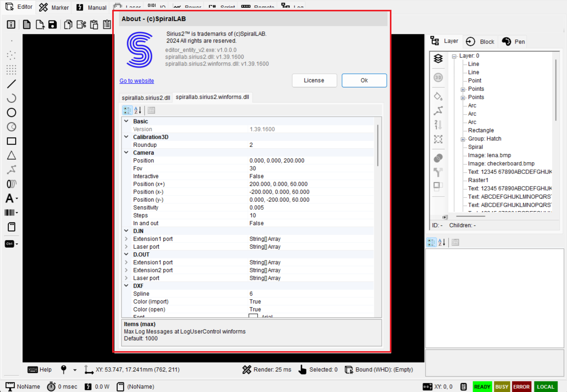Click the polyline tool icon
The image size is (567, 392).
(11, 170)
